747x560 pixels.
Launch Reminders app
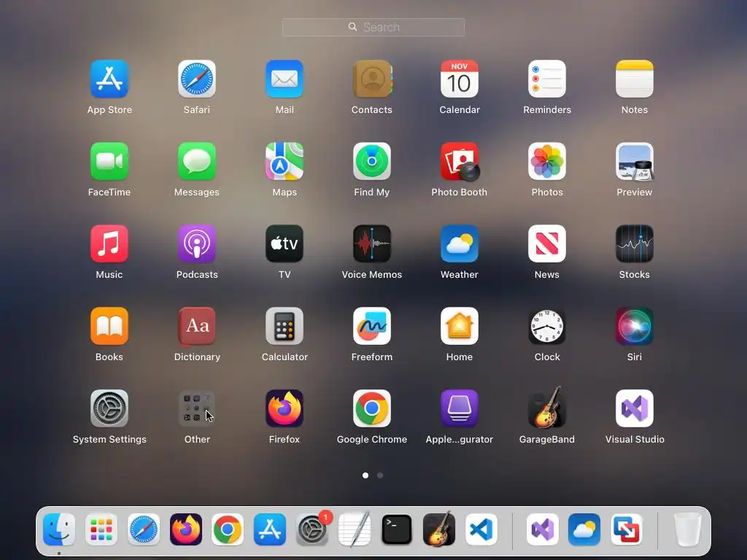pos(547,79)
